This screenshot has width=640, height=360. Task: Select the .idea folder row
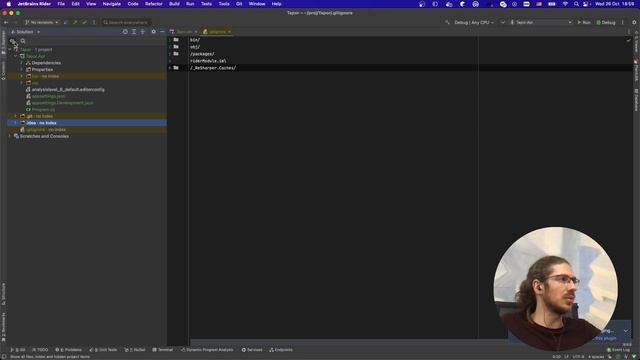point(87,123)
